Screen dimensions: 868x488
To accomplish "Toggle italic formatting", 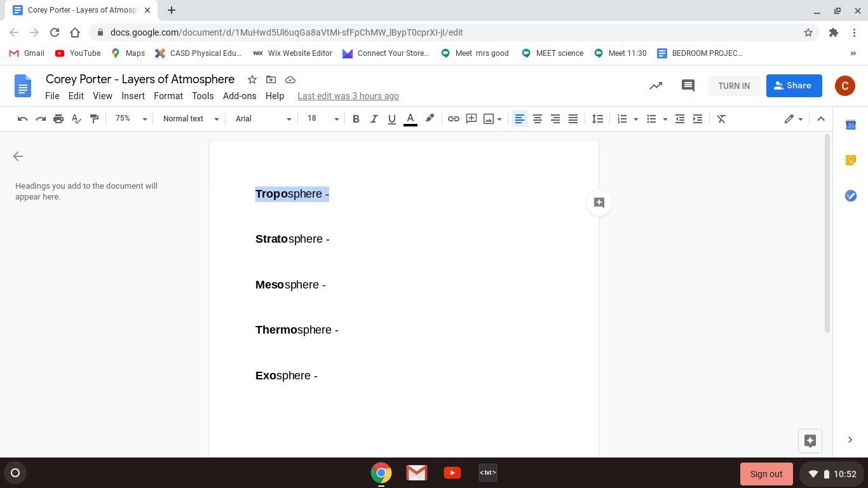I will [x=374, y=119].
